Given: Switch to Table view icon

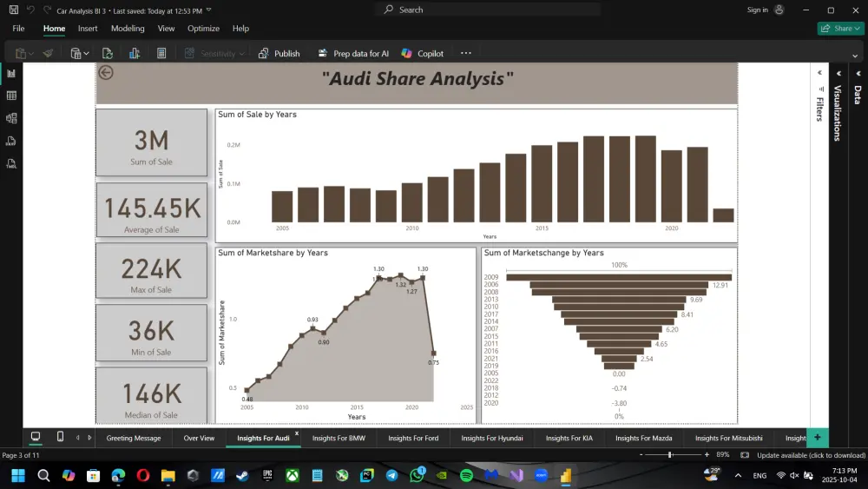Looking at the screenshot, I should click(x=11, y=96).
